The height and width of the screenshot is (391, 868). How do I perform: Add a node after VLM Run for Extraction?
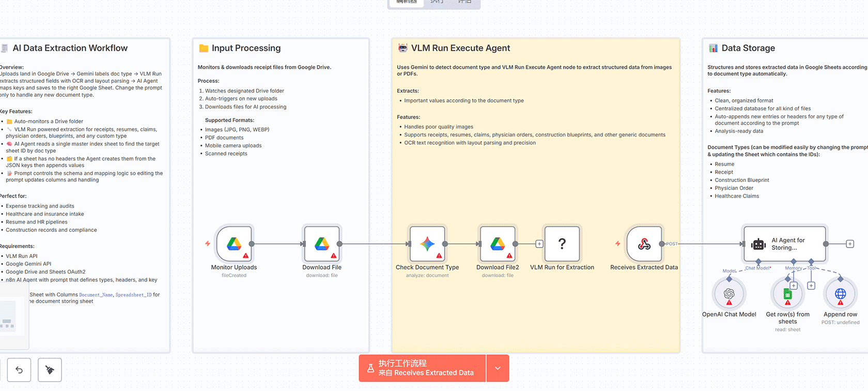[x=539, y=244]
